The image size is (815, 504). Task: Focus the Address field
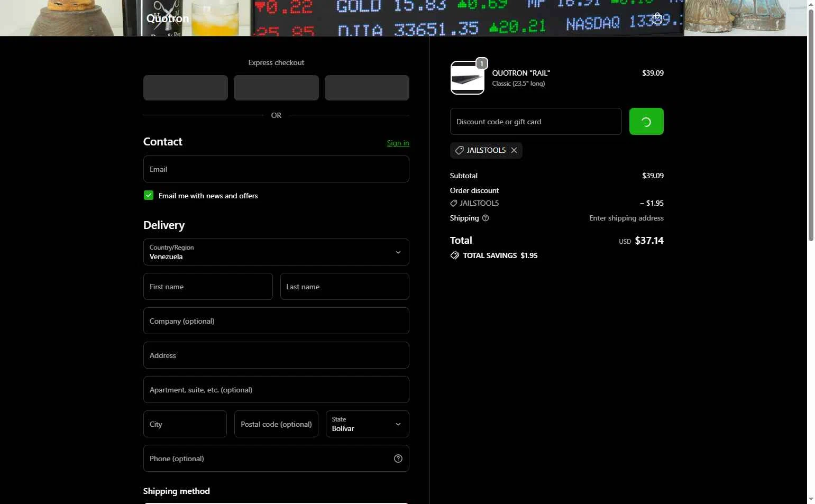click(276, 355)
